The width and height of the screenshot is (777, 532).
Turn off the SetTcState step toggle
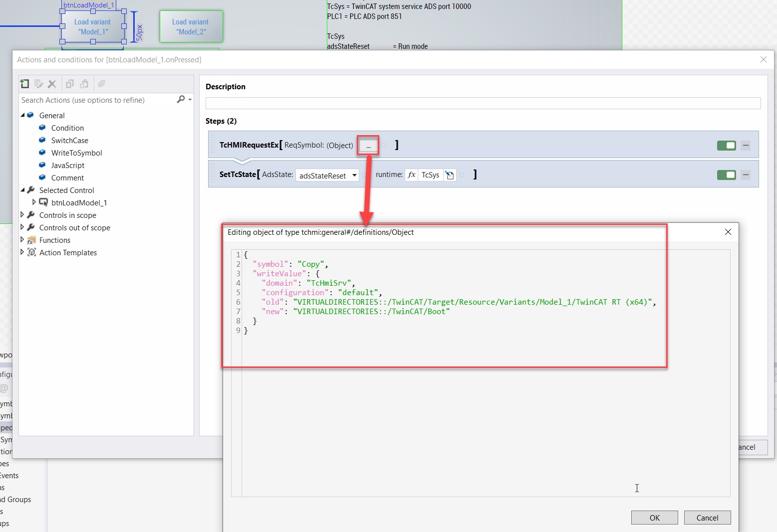(x=726, y=175)
